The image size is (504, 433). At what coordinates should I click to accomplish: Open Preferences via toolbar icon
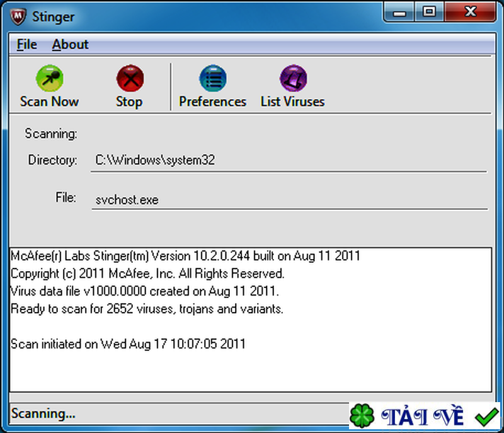click(x=212, y=77)
